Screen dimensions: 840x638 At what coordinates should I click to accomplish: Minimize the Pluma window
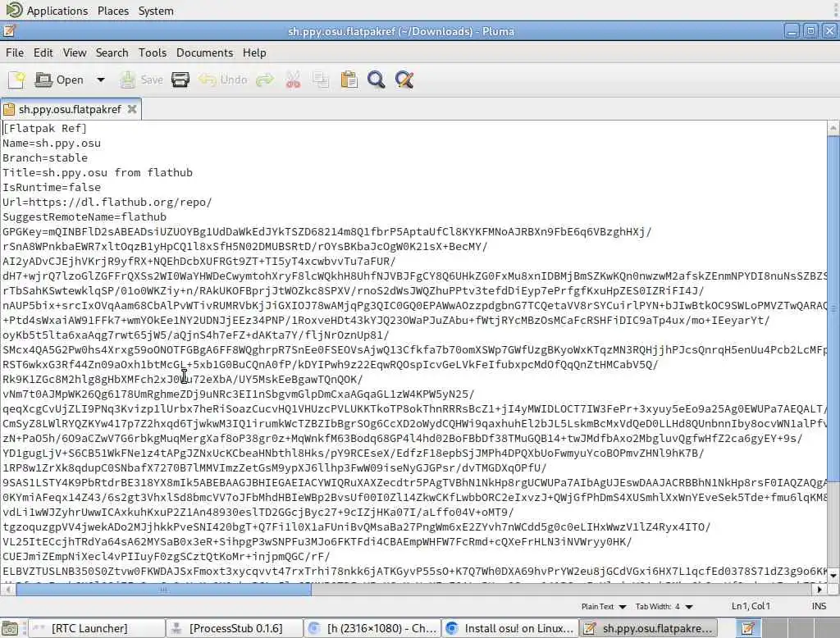(792, 31)
